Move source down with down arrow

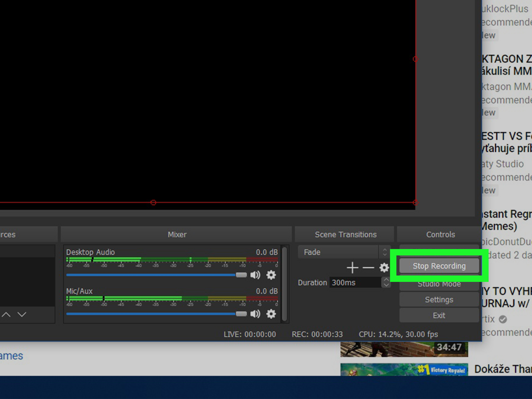[x=22, y=314]
